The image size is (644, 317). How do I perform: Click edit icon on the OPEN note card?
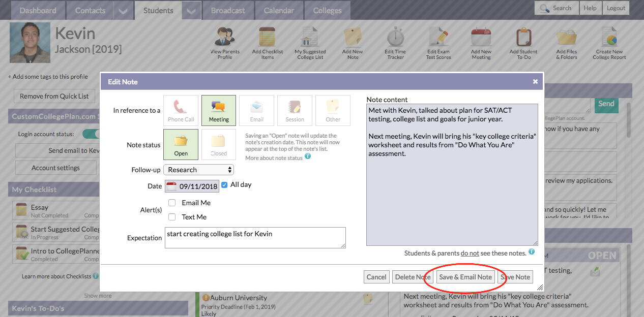point(595,271)
